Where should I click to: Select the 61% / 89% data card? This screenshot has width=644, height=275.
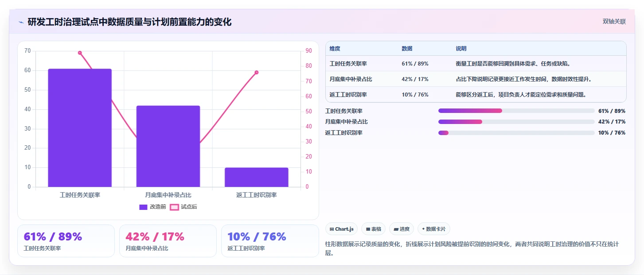pos(66,241)
